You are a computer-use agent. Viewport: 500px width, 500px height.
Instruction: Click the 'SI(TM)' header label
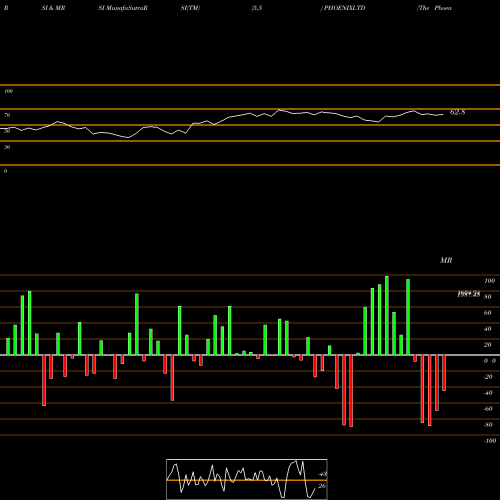[x=190, y=8]
